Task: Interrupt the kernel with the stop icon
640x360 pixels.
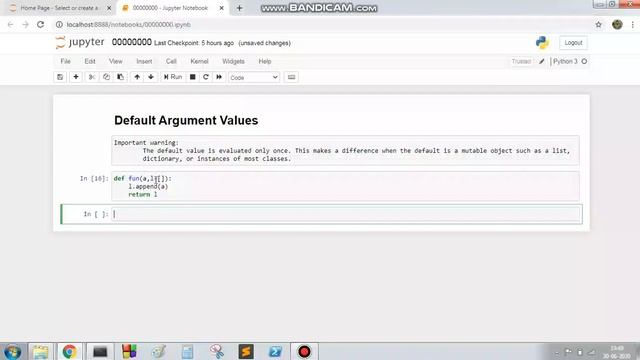Action: [x=193, y=77]
